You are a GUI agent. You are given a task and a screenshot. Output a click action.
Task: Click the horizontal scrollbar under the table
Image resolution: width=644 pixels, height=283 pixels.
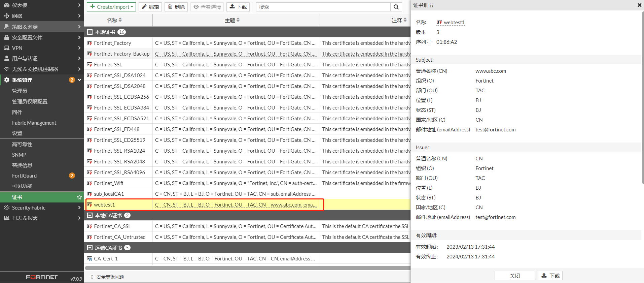[247, 268]
